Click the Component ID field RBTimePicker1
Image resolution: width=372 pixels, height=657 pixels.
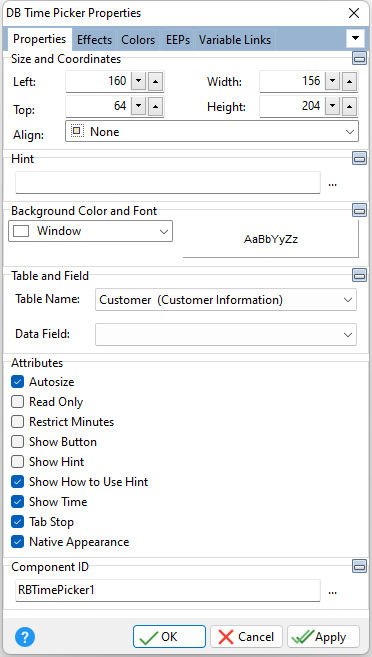click(168, 591)
